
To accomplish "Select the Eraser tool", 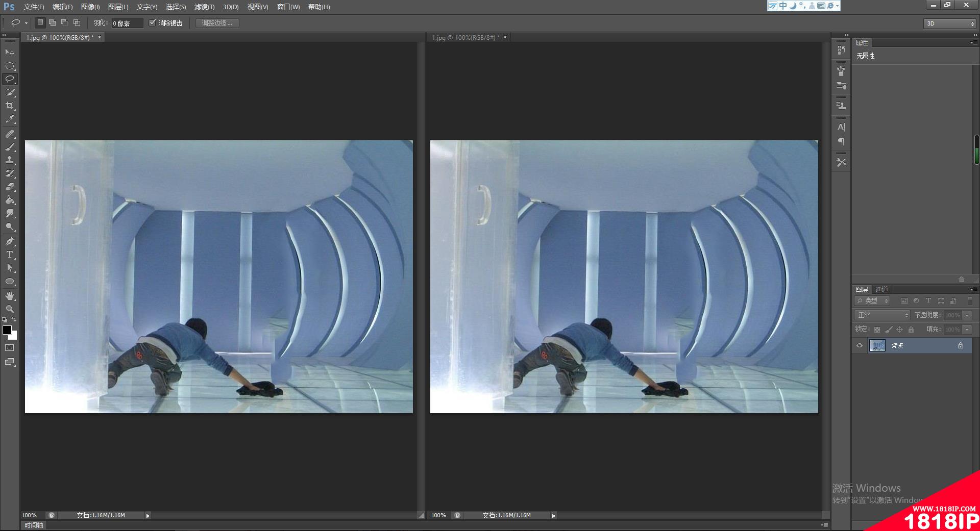I will click(10, 187).
